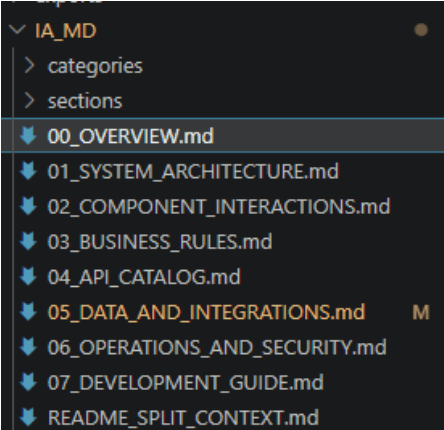Select the sections folder label
The image size is (444, 430).
(x=85, y=101)
